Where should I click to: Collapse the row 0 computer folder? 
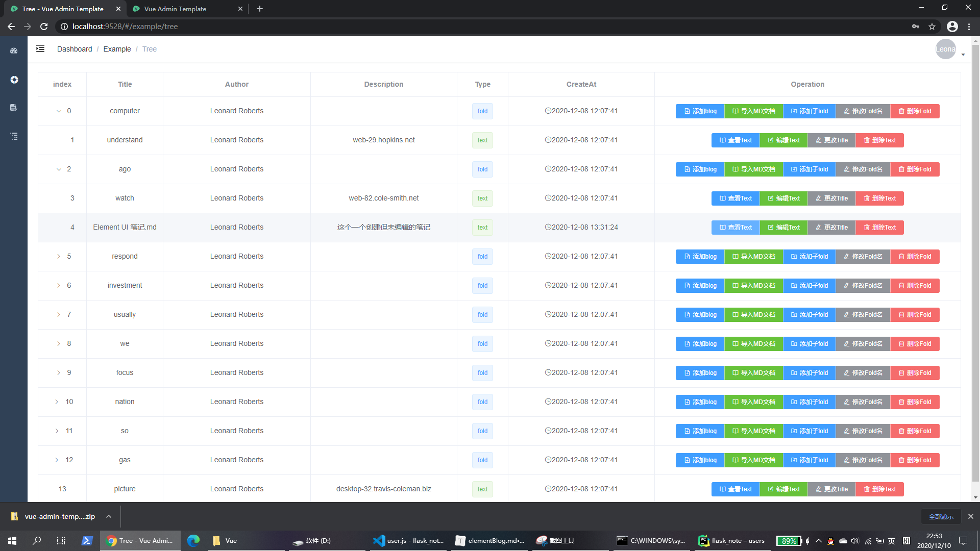(x=59, y=111)
